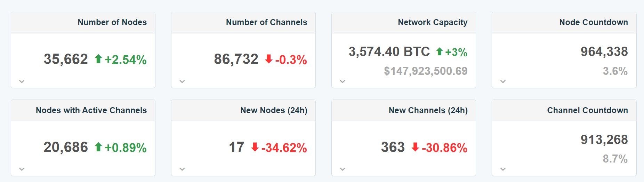This screenshot has width=644, height=182.
Task: Click red down arrow in Number of Channels
Action: click(x=268, y=59)
